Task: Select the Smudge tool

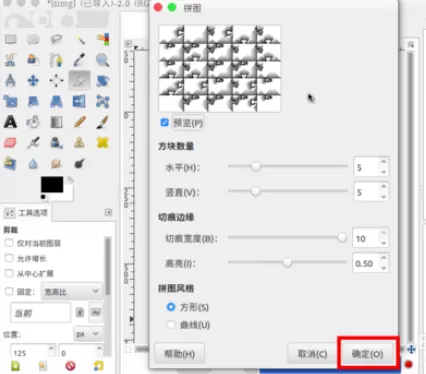Action: point(56,163)
